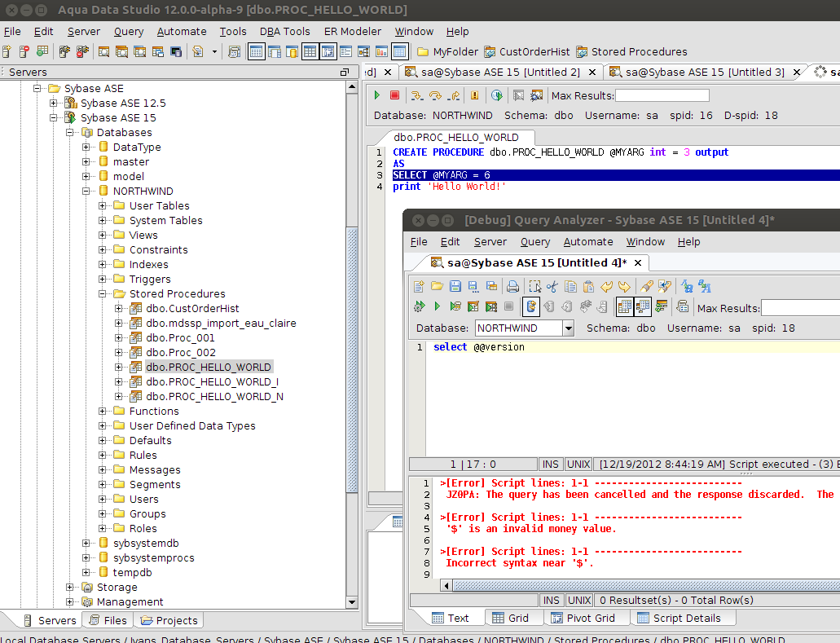Click the gray Stop execution square icon
This screenshot has height=643, width=840.
[x=509, y=306]
